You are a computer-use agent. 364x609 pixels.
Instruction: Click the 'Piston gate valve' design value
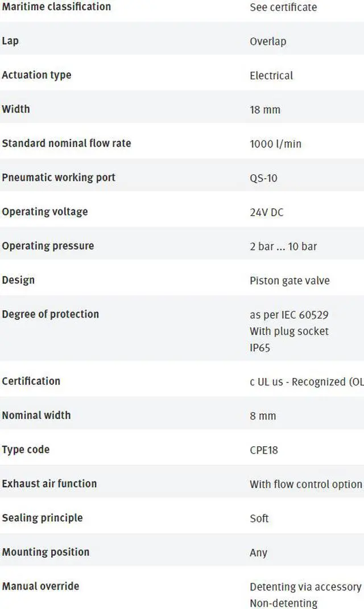pos(290,281)
